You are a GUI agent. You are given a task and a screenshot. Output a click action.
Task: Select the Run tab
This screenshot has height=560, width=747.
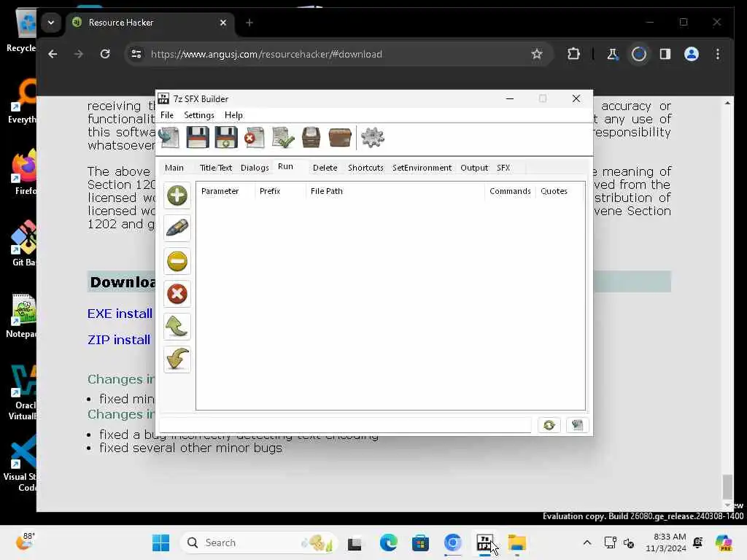tap(285, 167)
